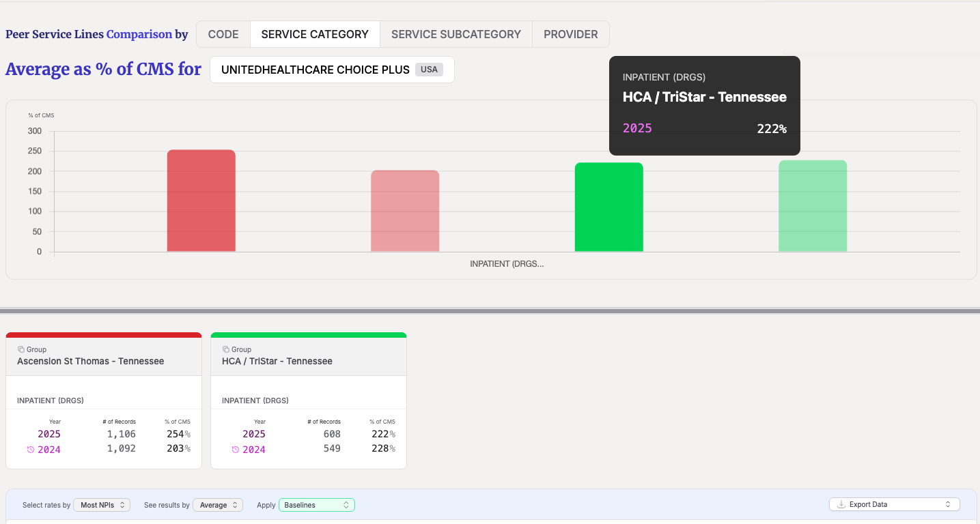The width and height of the screenshot is (980, 524).
Task: Click the 549 records value
Action: pos(332,449)
